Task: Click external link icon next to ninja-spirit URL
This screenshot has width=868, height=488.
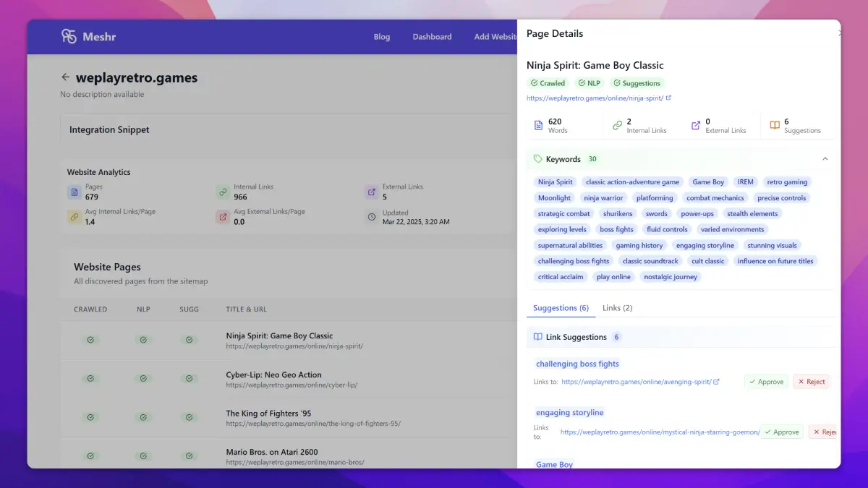Action: (x=668, y=98)
